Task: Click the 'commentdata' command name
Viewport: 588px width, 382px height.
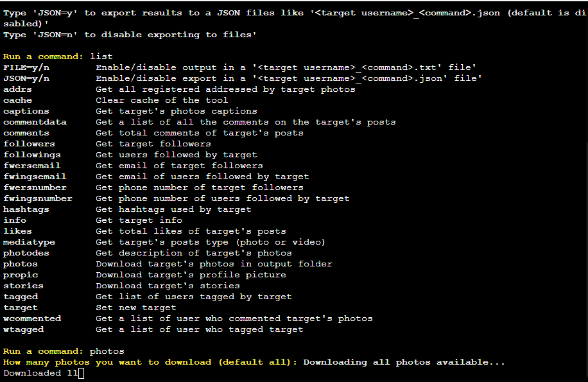Action: pos(35,122)
